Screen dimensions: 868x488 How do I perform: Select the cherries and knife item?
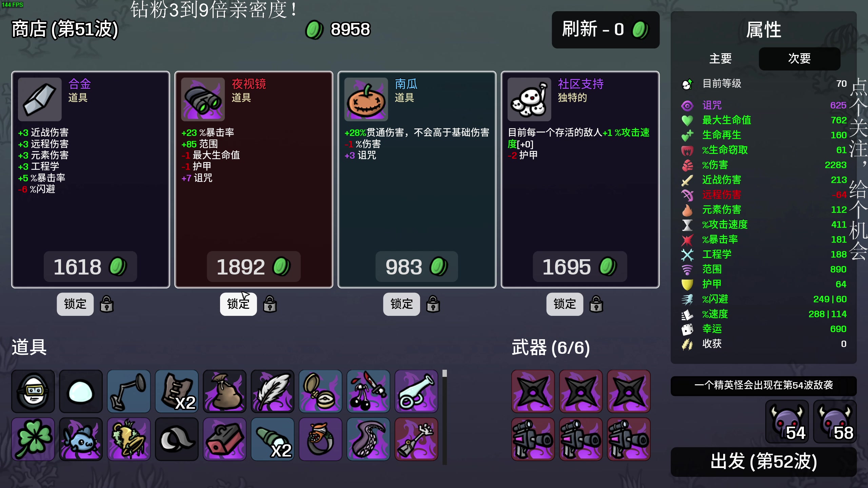(369, 391)
